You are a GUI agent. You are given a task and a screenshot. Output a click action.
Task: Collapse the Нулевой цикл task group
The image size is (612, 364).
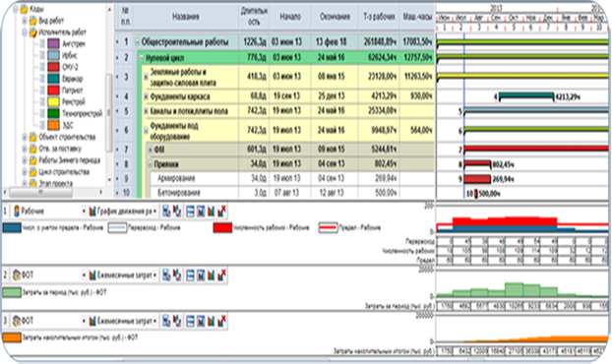tap(142, 58)
